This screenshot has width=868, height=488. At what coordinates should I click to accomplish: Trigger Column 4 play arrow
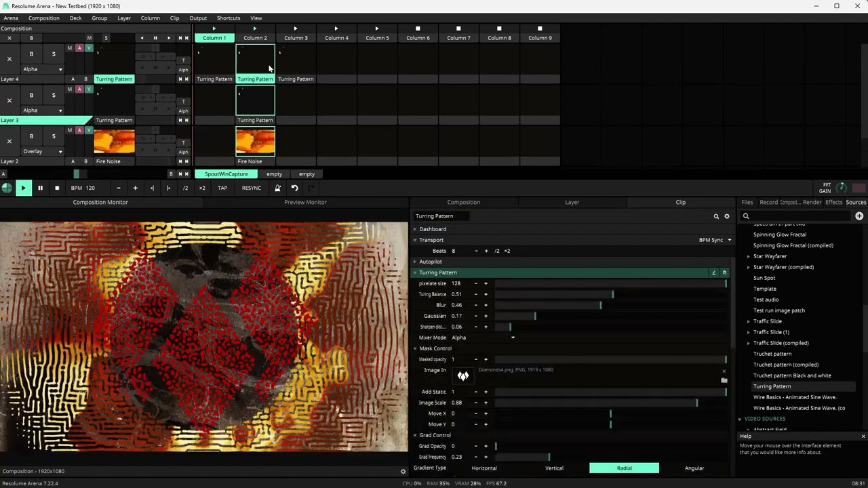click(x=336, y=28)
